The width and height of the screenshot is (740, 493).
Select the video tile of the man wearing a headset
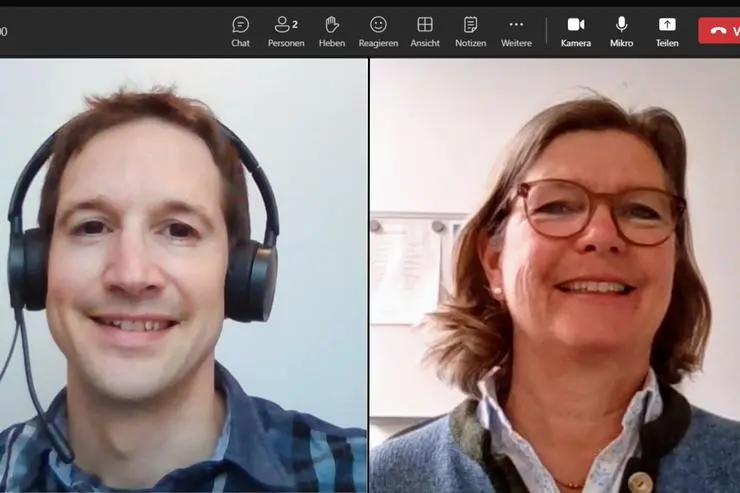coord(183,275)
